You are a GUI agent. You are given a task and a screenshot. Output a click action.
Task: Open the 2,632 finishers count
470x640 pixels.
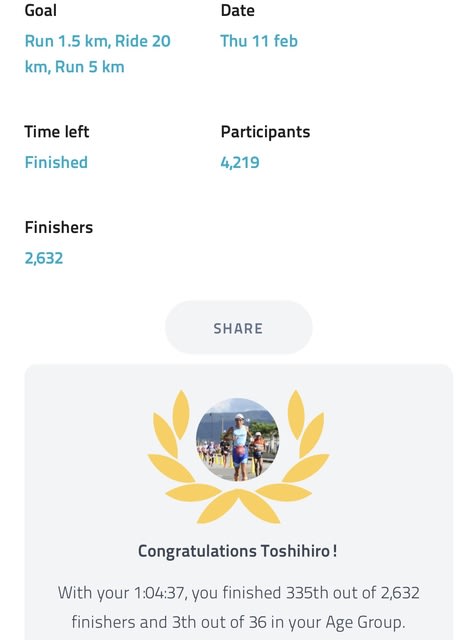coord(44,258)
